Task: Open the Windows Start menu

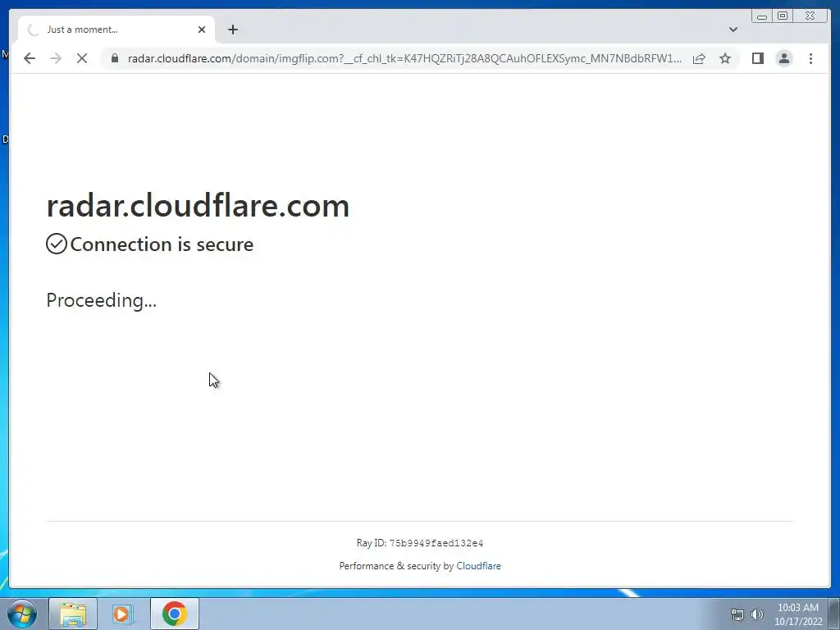Action: coord(22,614)
